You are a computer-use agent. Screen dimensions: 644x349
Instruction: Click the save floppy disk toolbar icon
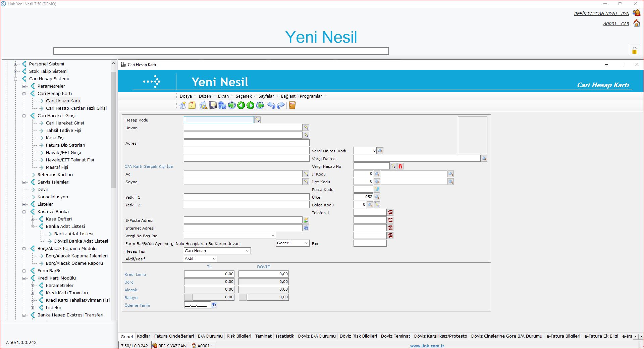(213, 106)
